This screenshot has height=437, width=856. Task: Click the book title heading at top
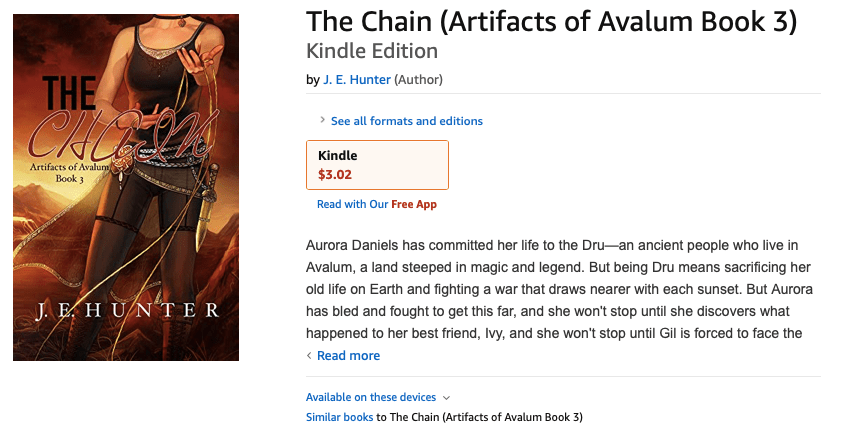(551, 22)
